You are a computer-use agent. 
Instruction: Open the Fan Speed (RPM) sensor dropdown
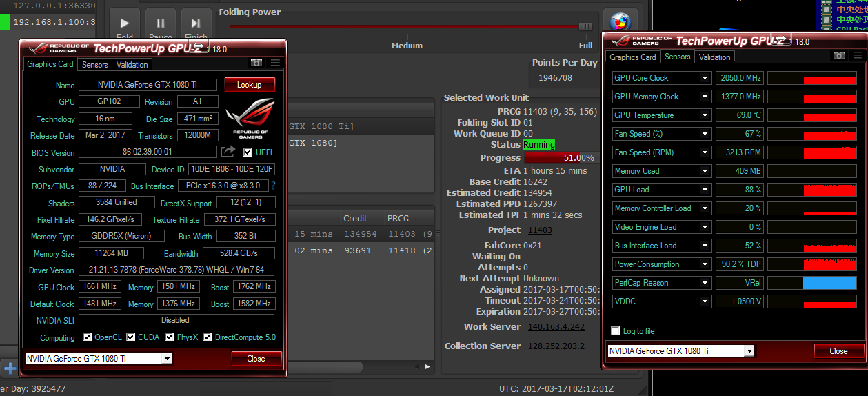(705, 152)
